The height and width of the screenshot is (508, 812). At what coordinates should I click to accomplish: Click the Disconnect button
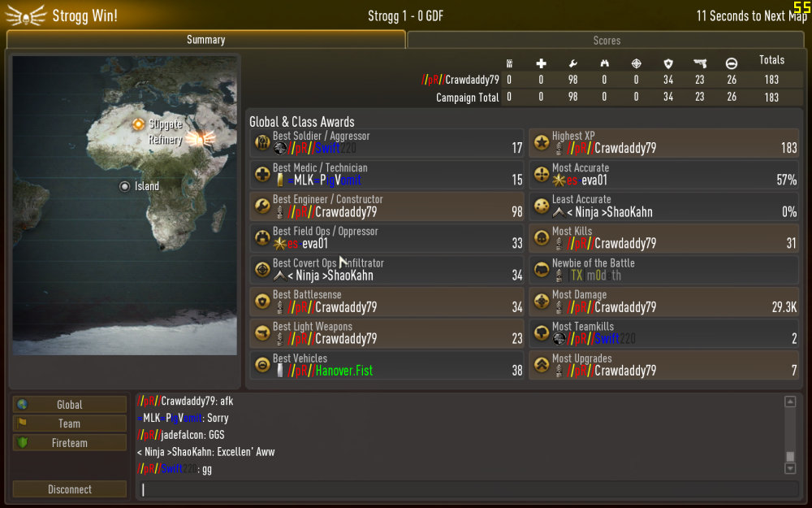(69, 488)
